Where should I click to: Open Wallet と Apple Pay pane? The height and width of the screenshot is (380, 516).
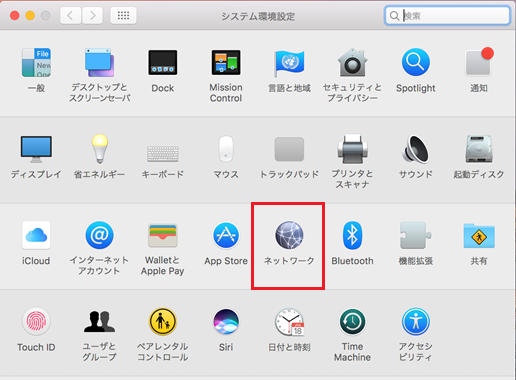tap(163, 235)
